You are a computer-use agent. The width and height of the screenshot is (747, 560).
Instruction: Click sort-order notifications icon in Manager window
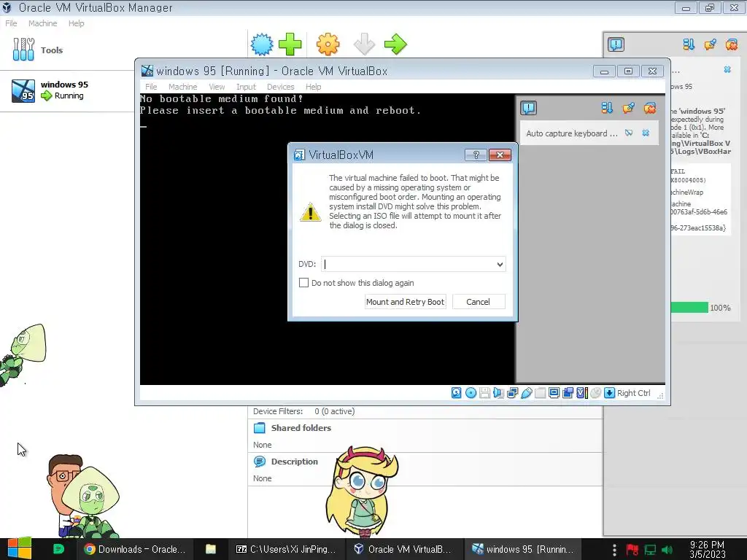pos(689,44)
